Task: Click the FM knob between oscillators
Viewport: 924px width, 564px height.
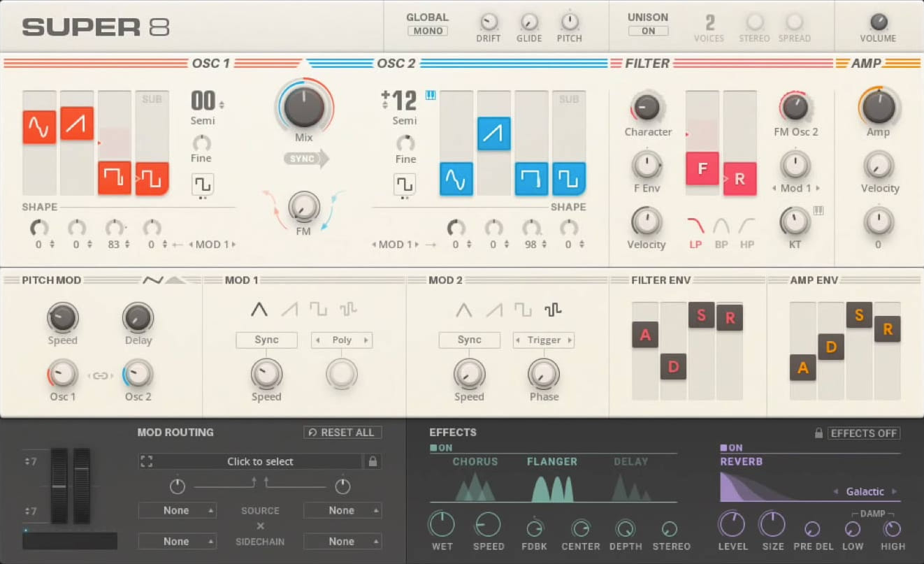Action: pyautogui.click(x=304, y=208)
